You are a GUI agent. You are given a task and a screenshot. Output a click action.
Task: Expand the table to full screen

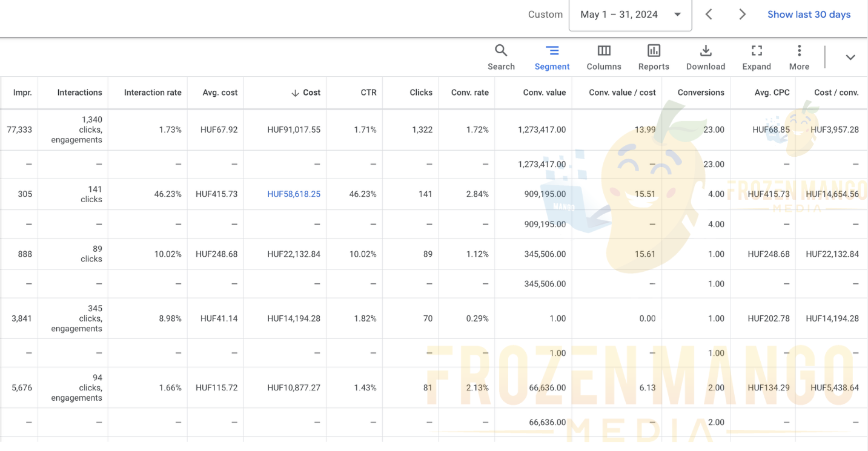pos(757,58)
